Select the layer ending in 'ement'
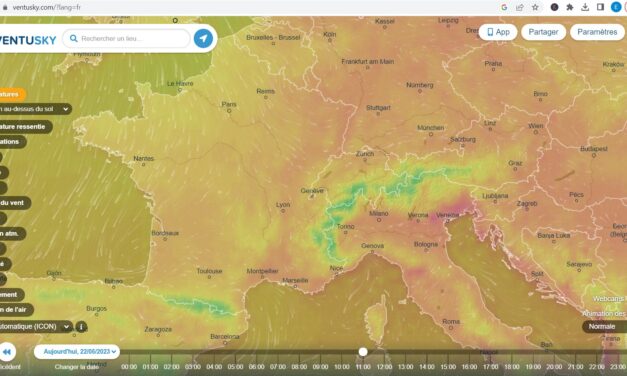 [x=12, y=295]
